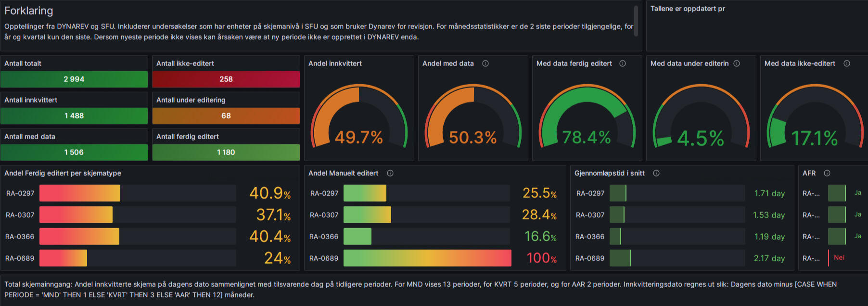
Task: Show info tooltip for Med data ikke-editert
Action: [847, 64]
